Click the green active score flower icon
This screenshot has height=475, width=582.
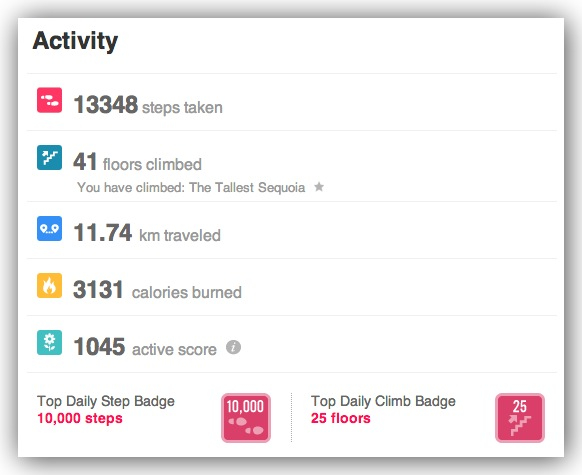(49, 343)
